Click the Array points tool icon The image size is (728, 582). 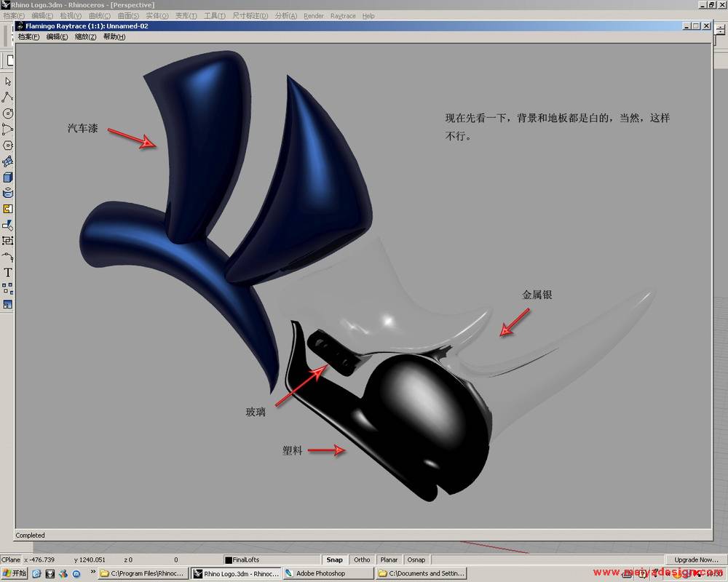(x=8, y=289)
